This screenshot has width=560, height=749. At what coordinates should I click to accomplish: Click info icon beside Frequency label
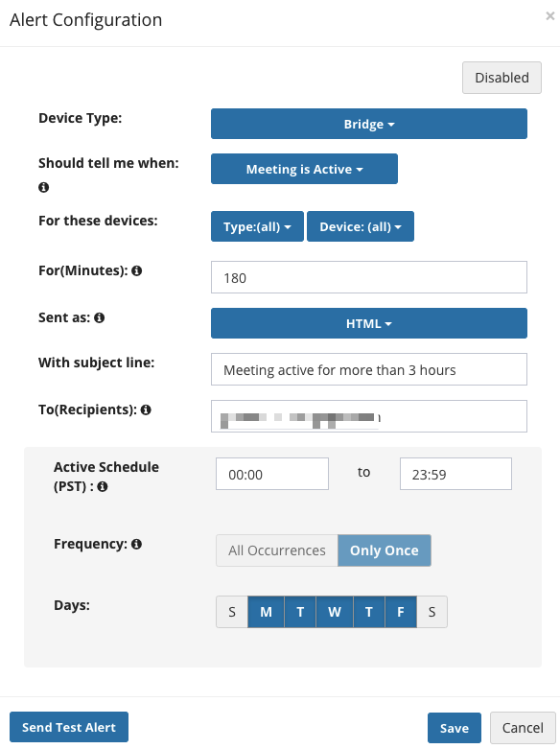pyautogui.click(x=137, y=544)
